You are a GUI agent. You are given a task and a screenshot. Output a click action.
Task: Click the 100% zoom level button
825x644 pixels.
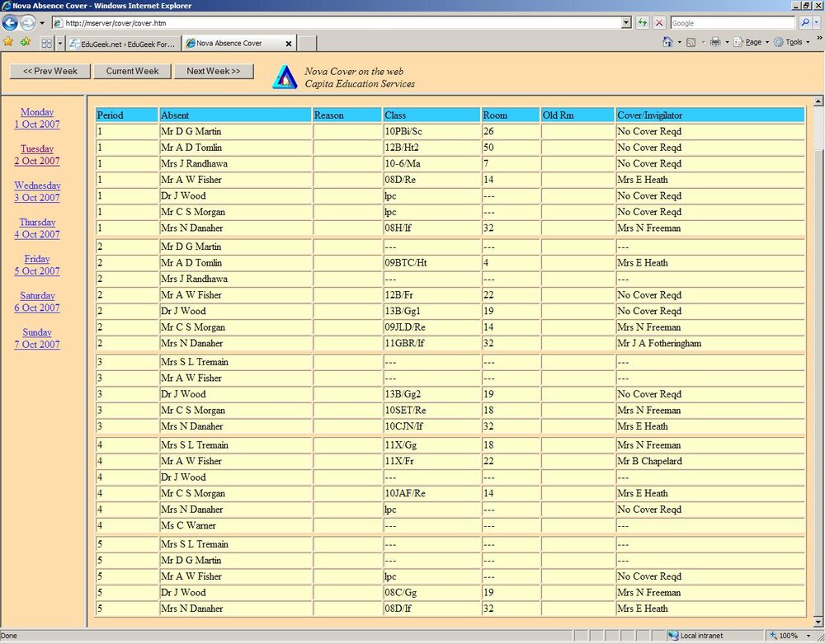(785, 636)
